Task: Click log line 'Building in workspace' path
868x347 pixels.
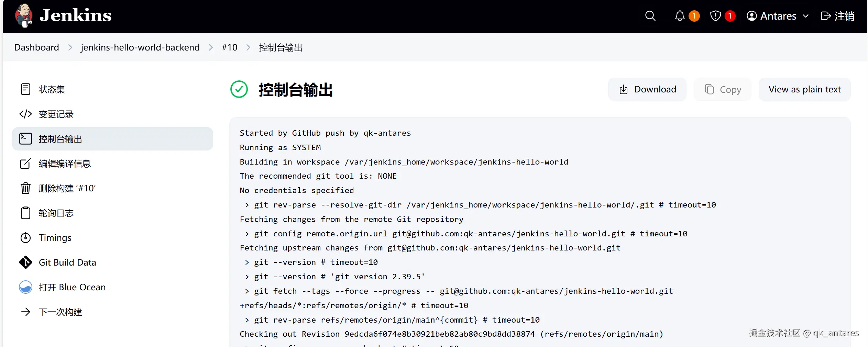Action: pyautogui.click(x=404, y=162)
